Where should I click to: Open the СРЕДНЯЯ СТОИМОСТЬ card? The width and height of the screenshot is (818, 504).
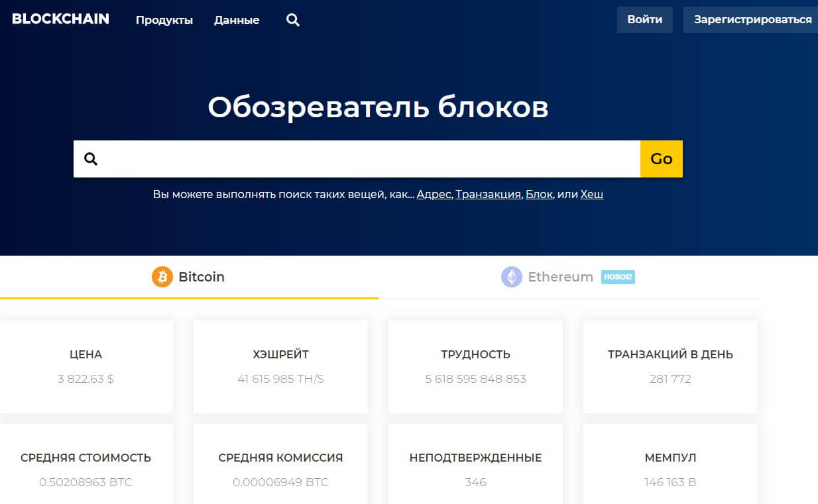pos(86,464)
